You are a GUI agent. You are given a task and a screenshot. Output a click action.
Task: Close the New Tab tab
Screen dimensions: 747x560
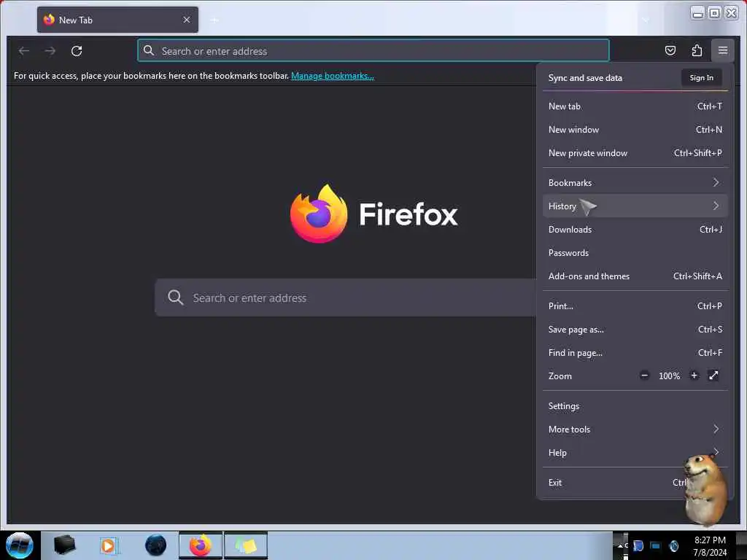187,20
